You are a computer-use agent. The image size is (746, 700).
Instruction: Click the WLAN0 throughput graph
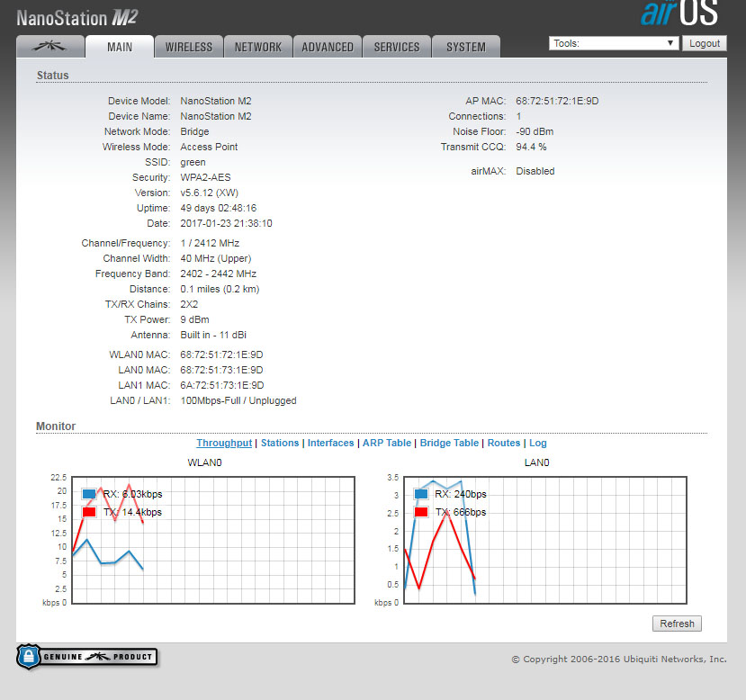pos(213,540)
